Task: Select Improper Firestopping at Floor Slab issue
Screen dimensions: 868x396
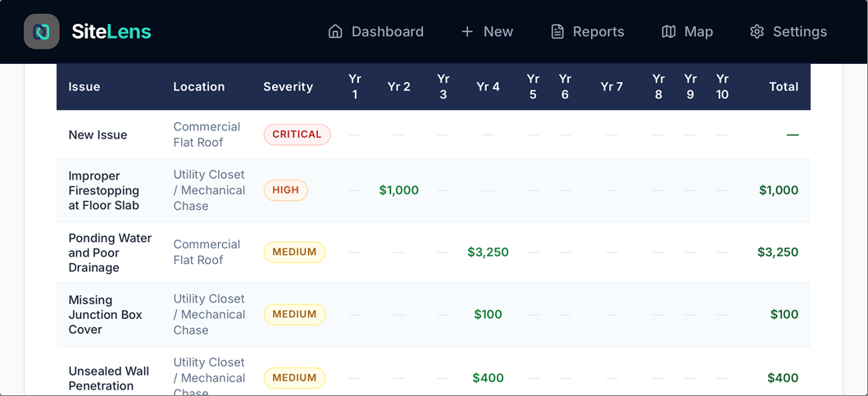Action: (104, 190)
